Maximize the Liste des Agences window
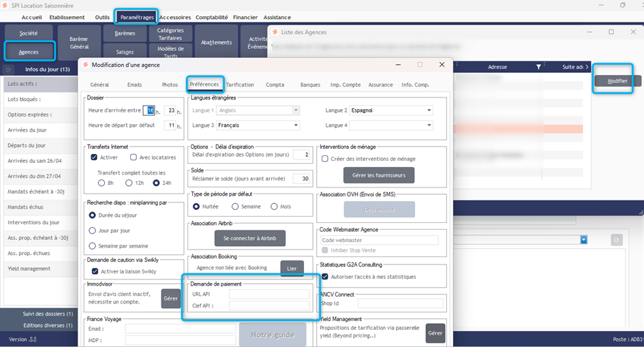The image size is (644, 347). (611, 32)
